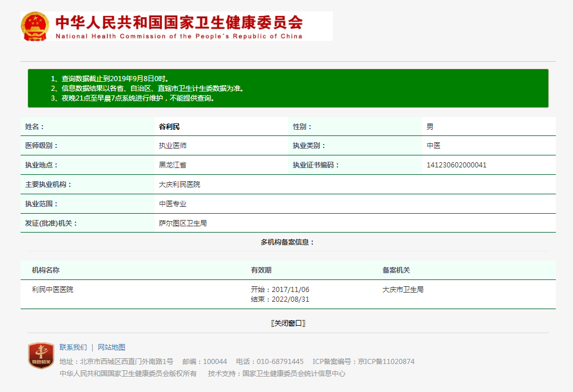Click the 技术支持 statistics center footer text
The height and width of the screenshot is (392, 573).
pyautogui.click(x=277, y=373)
